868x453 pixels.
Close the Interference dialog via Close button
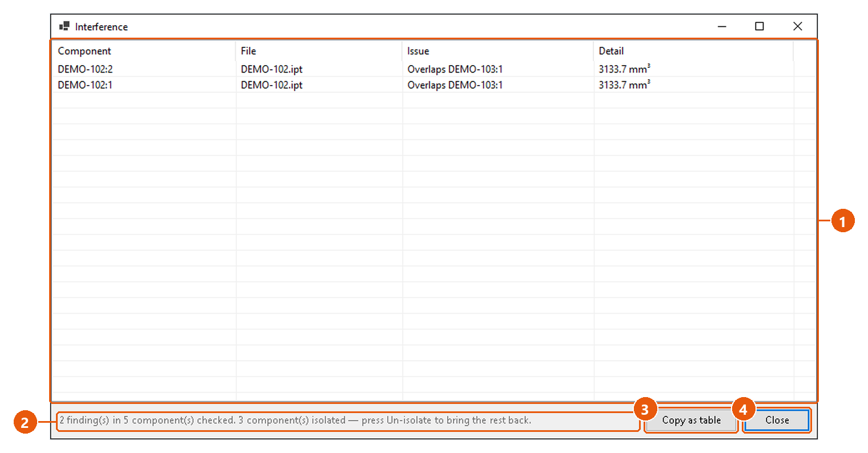(777, 420)
